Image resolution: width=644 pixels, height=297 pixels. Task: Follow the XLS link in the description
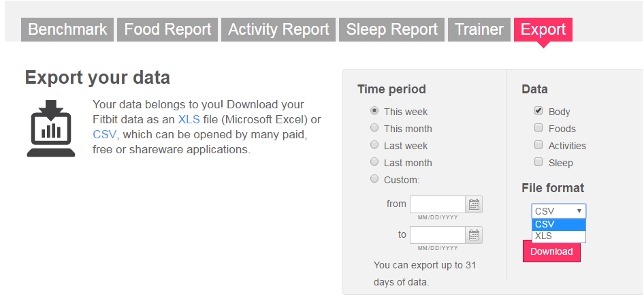[x=189, y=119]
